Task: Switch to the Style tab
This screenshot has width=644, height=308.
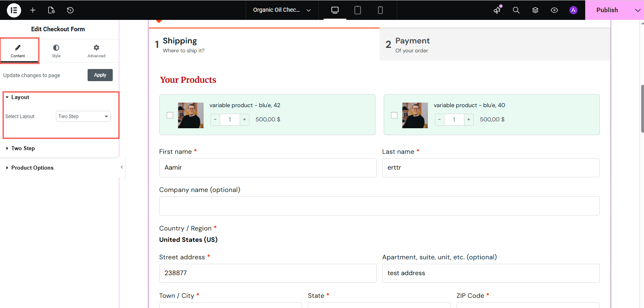Action: [56, 51]
